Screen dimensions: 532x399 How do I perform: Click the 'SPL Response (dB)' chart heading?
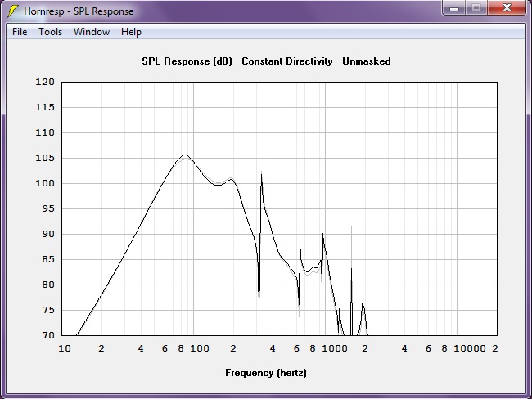pyautogui.click(x=187, y=61)
